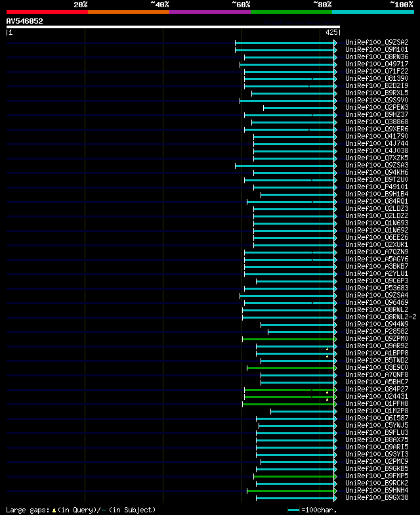
Task: Select label UniRef100_Q9S9V0
Action: (x=377, y=100)
